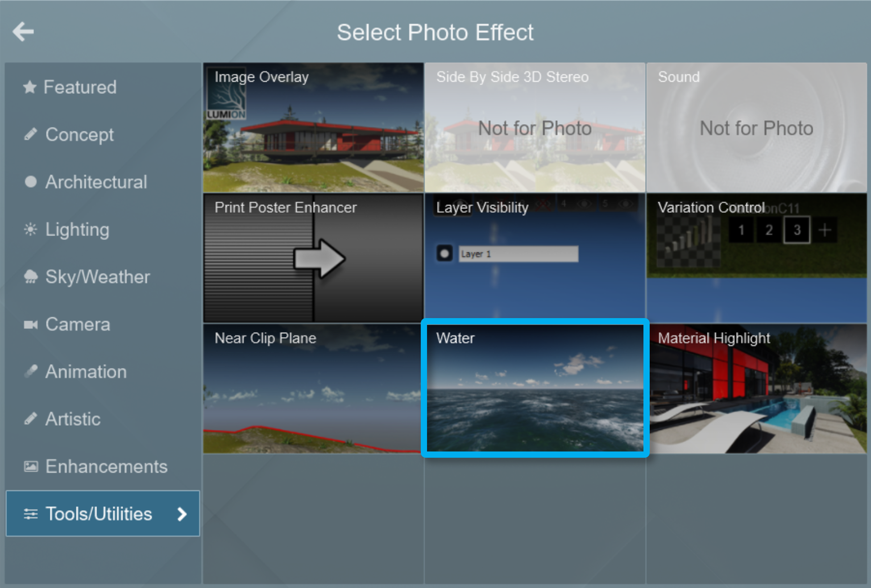
Task: Select the Print Poster Enhancer effect
Action: coord(313,258)
